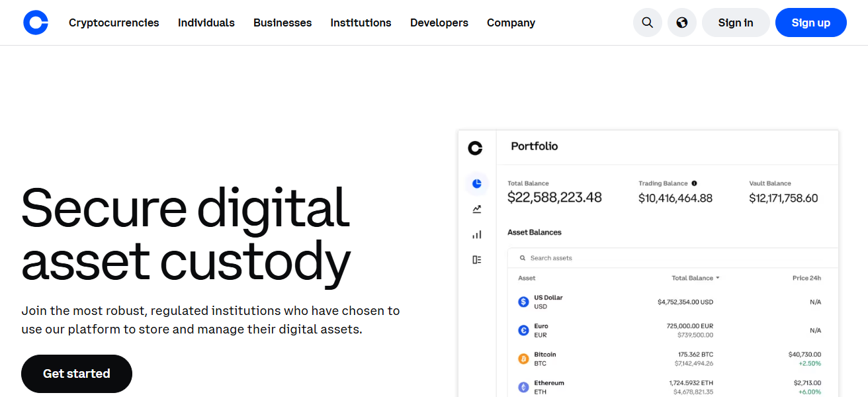This screenshot has width=868, height=397.
Task: Click the Coinbase logo in the navigation bar
Action: point(36,22)
